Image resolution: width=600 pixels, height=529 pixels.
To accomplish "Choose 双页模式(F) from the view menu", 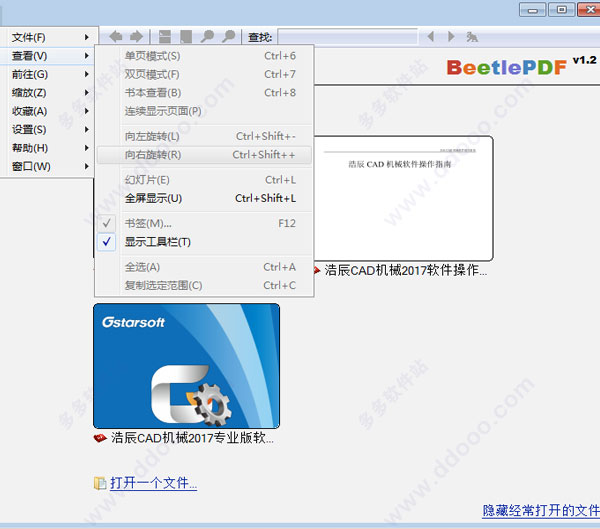I will [204, 74].
